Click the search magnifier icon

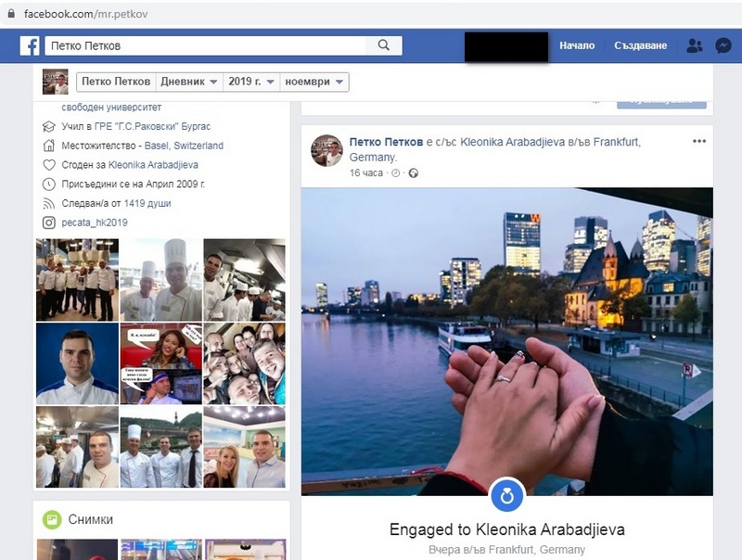(x=384, y=45)
